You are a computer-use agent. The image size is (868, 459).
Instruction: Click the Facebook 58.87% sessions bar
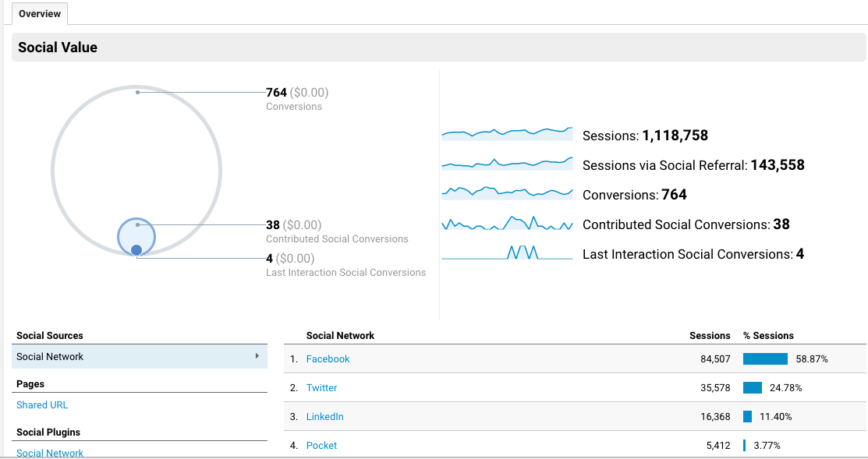(x=765, y=359)
